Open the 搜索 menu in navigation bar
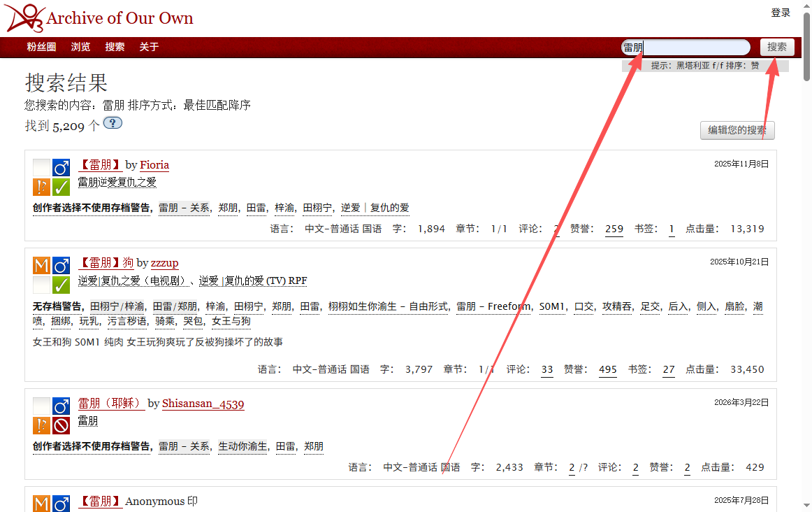Screen dimensions: 812x512 coord(115,47)
